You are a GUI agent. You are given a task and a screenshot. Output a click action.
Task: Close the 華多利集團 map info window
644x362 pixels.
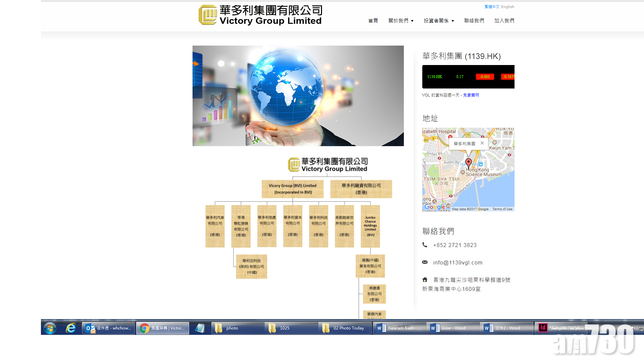point(482,143)
